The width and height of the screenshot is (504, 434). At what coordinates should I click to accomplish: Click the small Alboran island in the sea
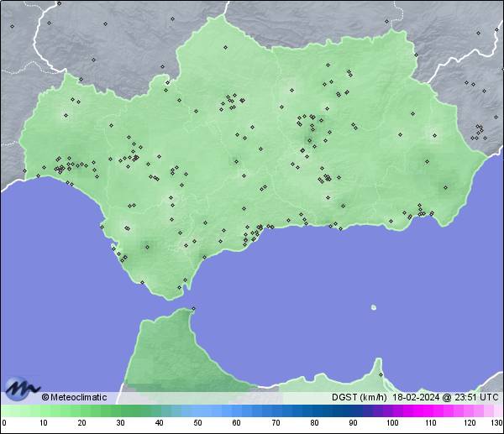(x=374, y=307)
